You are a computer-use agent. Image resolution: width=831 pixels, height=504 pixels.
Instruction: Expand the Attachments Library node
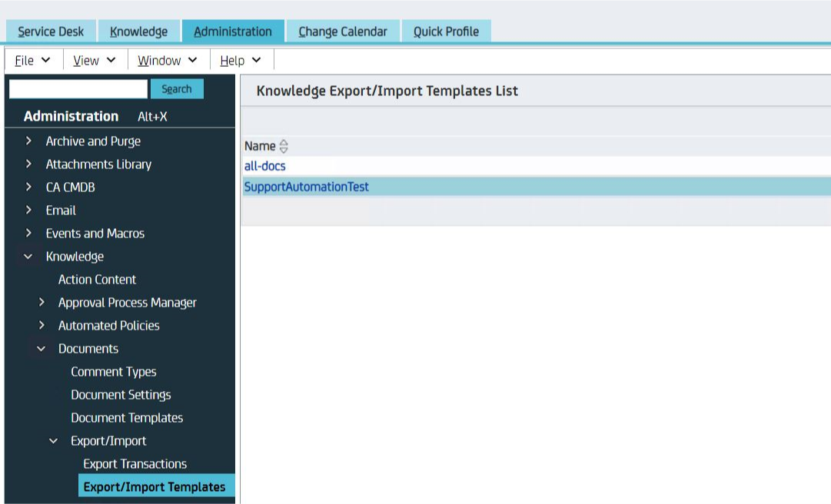click(28, 164)
